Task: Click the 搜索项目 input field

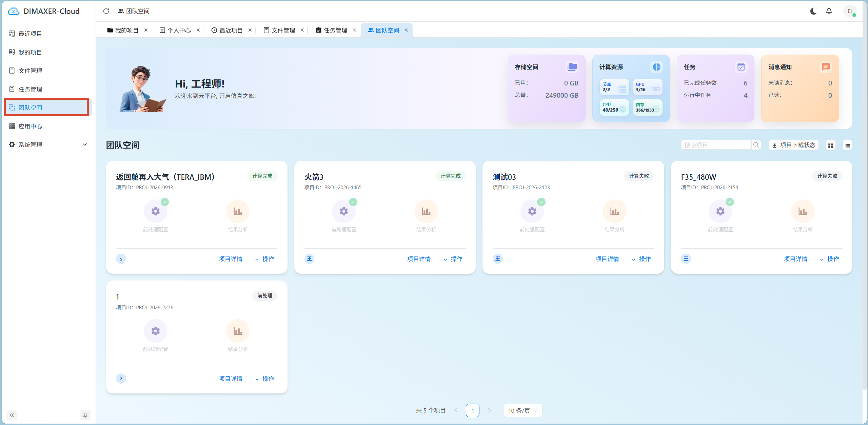Action: 716,145
